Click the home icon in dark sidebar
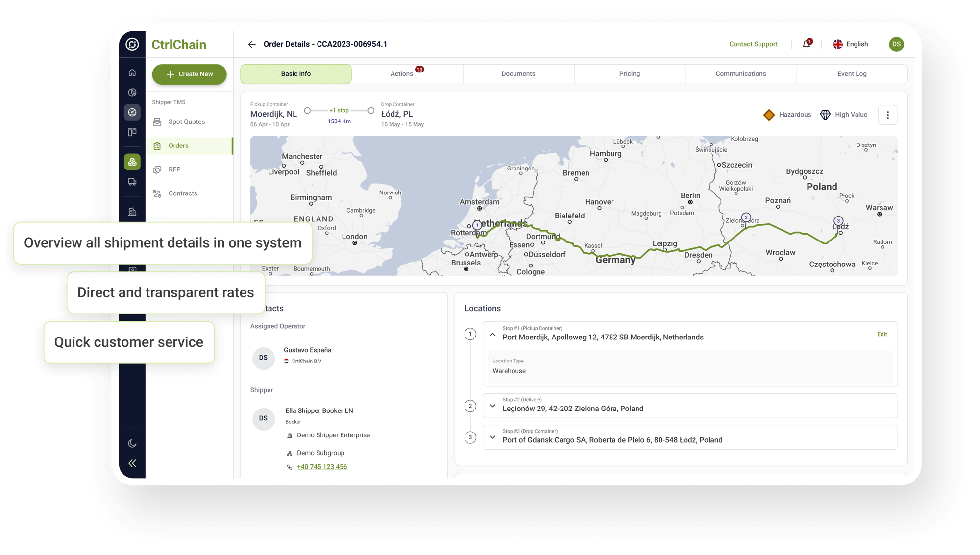The image size is (980, 555). coord(132,73)
